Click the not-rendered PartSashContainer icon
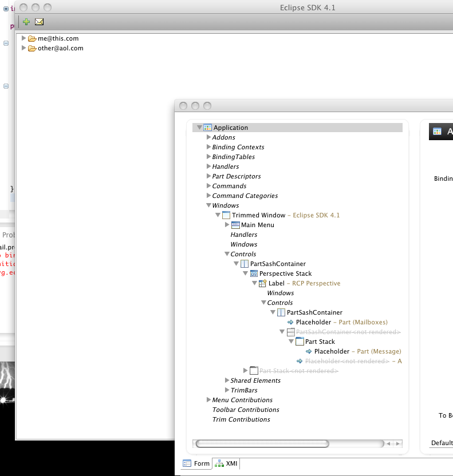 pyautogui.click(x=291, y=332)
